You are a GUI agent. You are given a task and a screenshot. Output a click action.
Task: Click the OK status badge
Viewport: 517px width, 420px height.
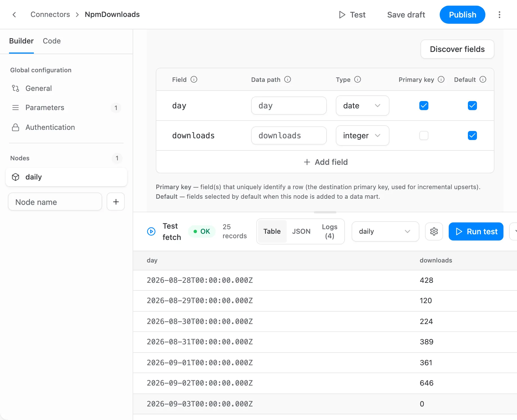(x=202, y=231)
